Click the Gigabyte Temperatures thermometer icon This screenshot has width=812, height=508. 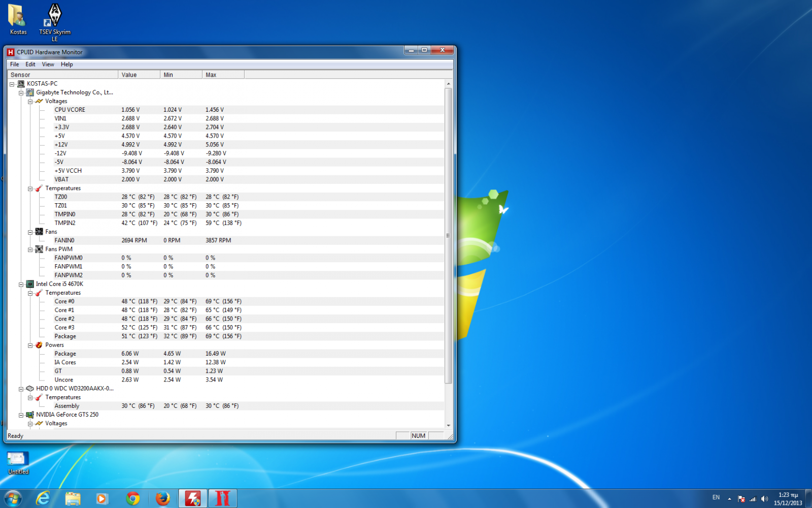coord(39,188)
